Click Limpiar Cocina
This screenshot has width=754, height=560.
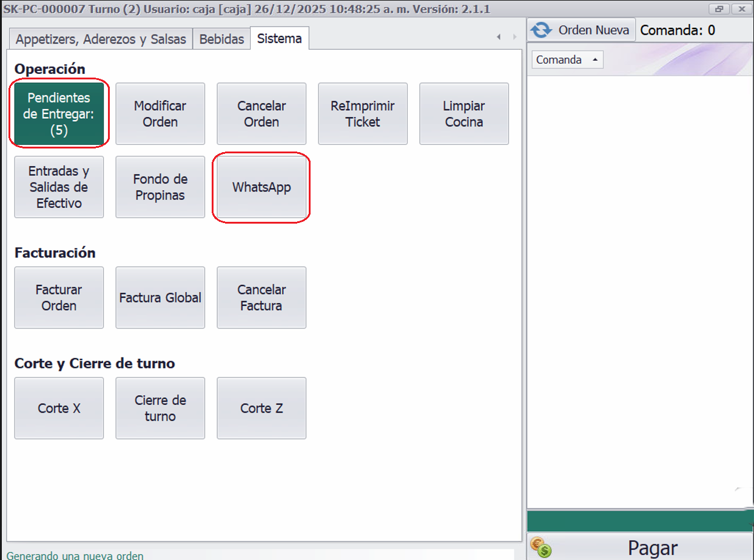coord(464,114)
